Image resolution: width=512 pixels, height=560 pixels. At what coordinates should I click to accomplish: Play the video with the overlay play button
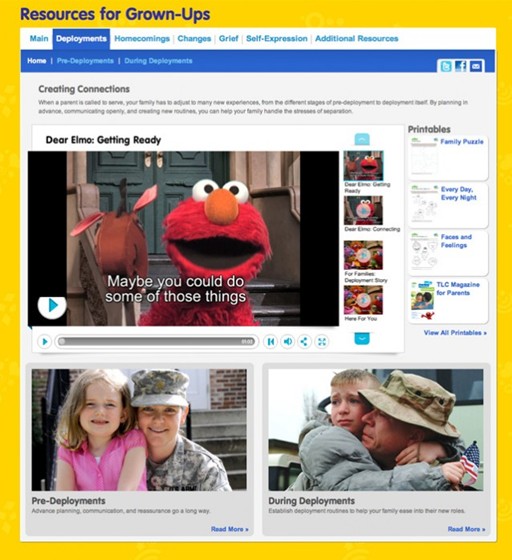pyautogui.click(x=52, y=305)
